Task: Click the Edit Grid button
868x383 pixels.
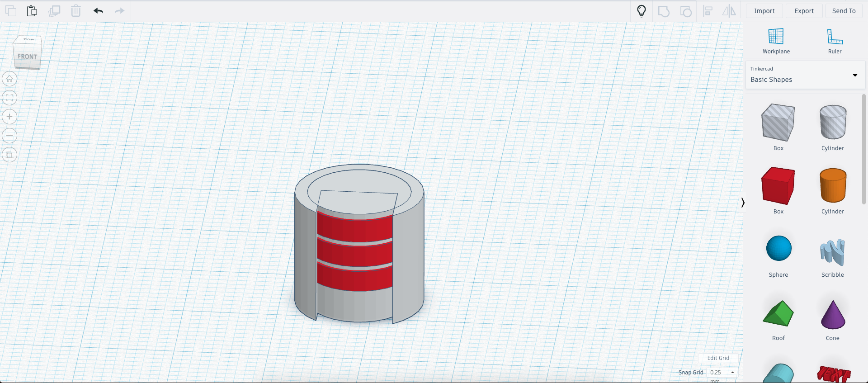Action: (x=718, y=358)
